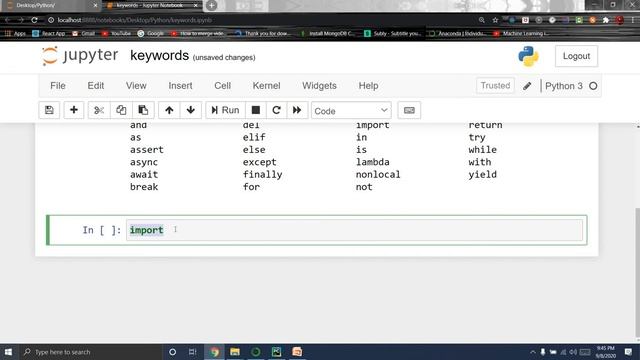Open the Gmail bookmark
Image resolution: width=640 pixels, height=360 pixels.
click(x=83, y=33)
